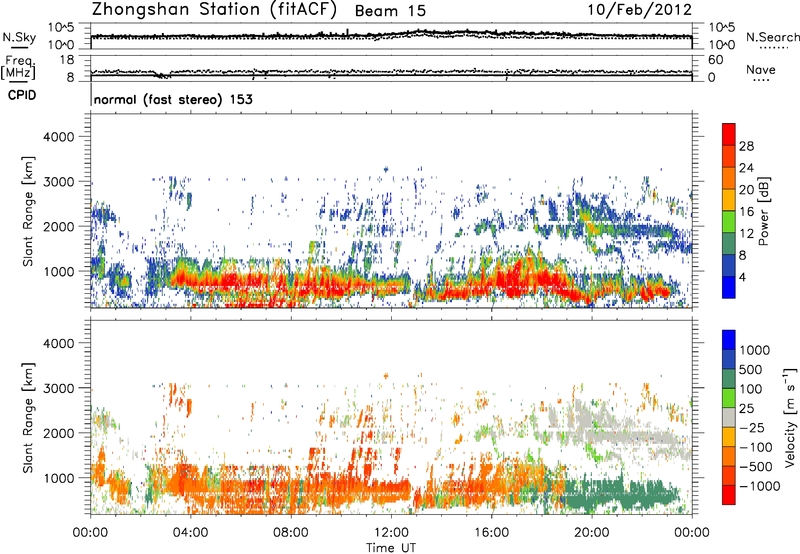Click the N.Sky legend label
The width and height of the screenshot is (800, 554).
click(19, 37)
